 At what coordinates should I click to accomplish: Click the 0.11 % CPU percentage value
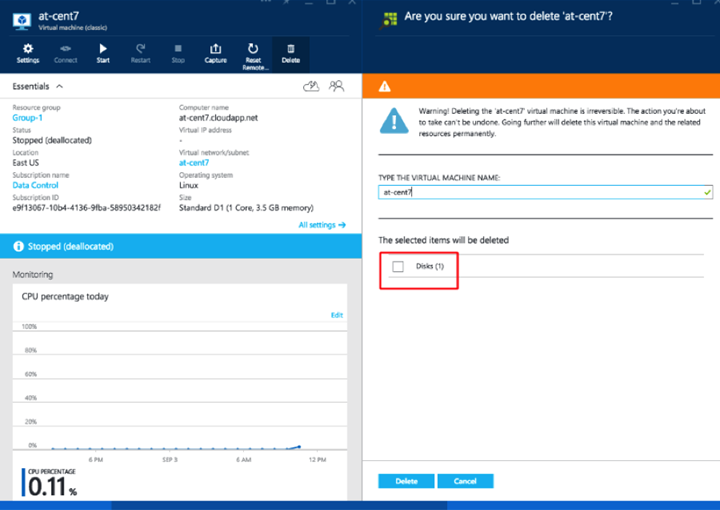pyautogui.click(x=52, y=487)
